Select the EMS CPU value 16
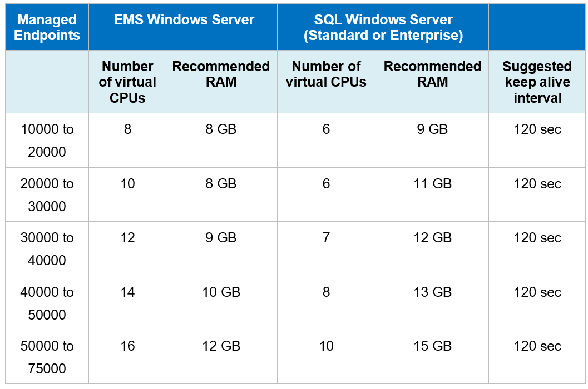The height and width of the screenshot is (389, 588). point(127,346)
